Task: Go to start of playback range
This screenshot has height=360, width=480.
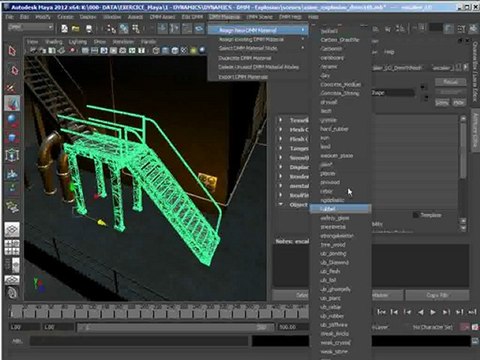Action: click(381, 312)
